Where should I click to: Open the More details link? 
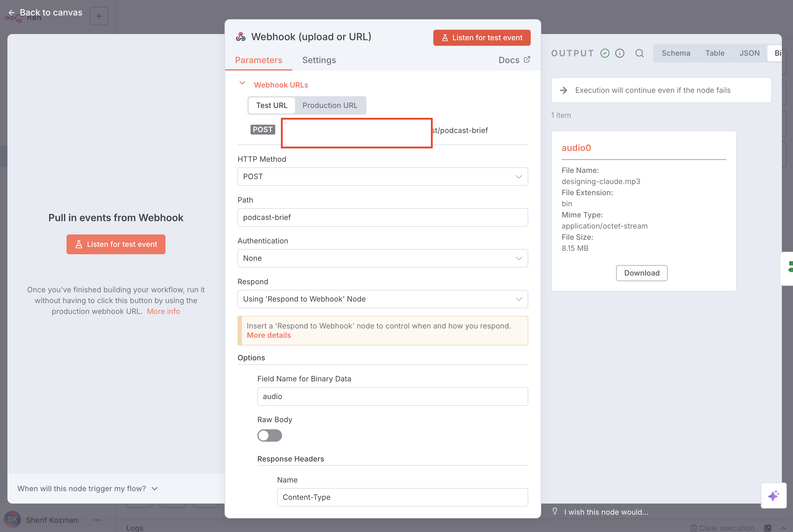269,335
